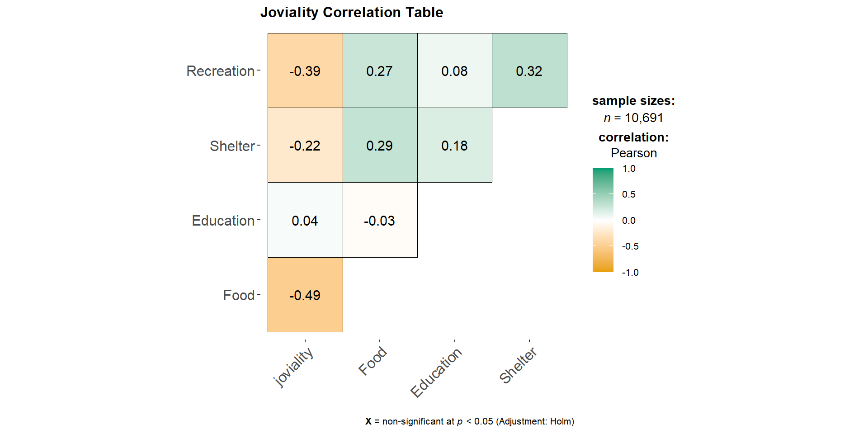Viewport: 868px width, 434px height.
Task: Click the 0.18 Shelter-Education cell
Action: [x=454, y=146]
